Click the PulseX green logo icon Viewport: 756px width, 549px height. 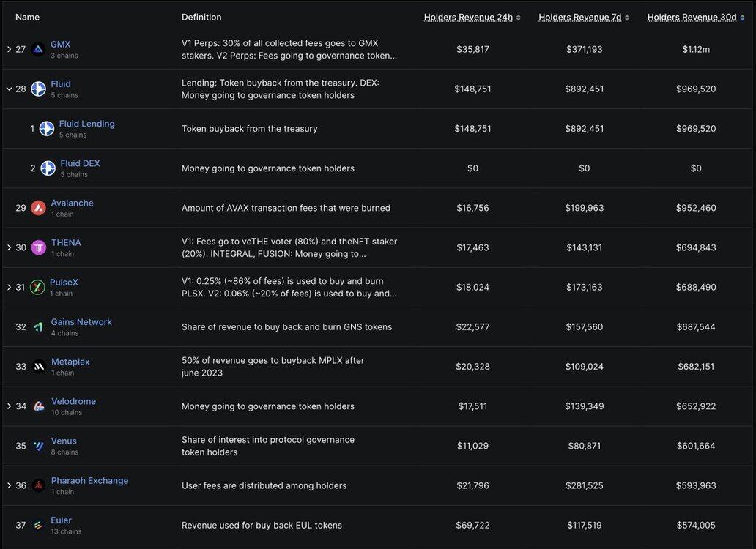click(x=38, y=288)
